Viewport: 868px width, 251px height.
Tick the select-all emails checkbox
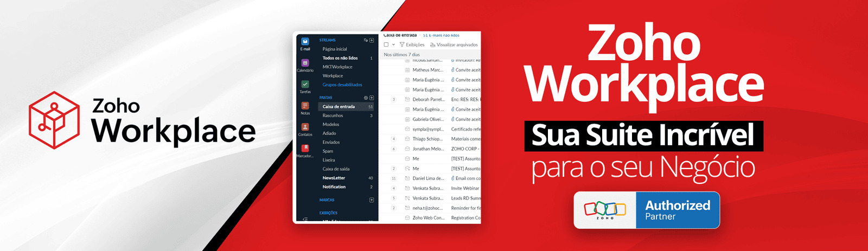[386, 44]
